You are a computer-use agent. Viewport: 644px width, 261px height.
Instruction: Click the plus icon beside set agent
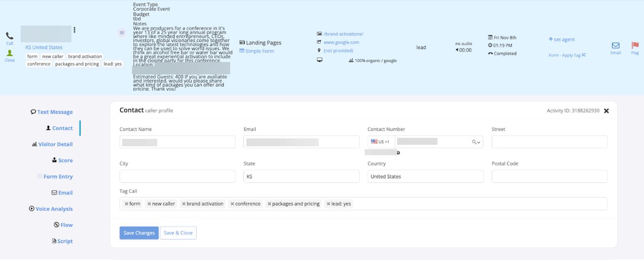click(551, 39)
